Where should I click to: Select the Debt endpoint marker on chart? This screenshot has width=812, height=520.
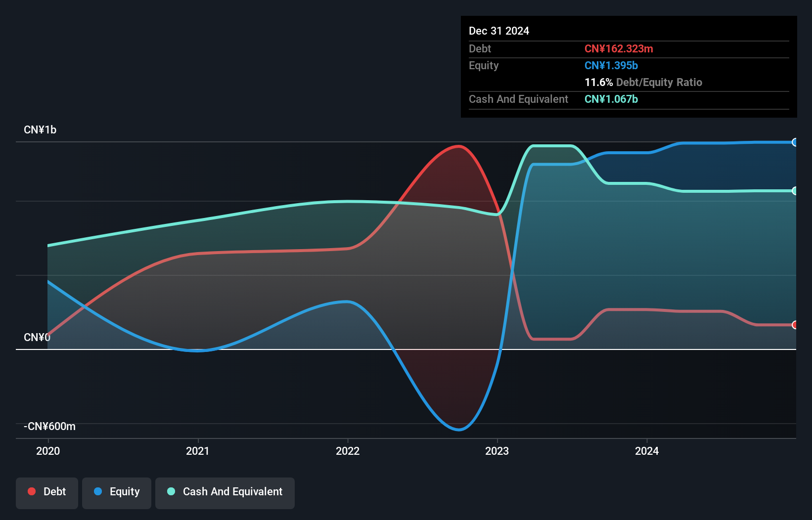coord(795,325)
